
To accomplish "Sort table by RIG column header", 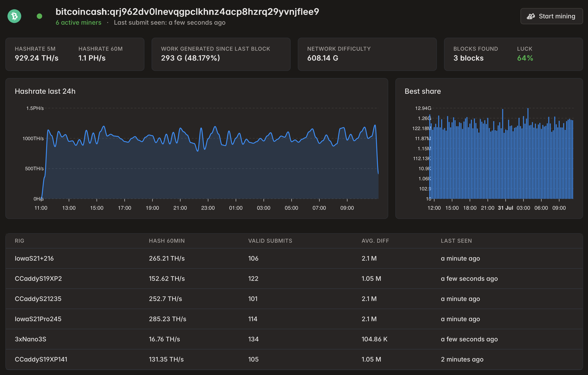I will pos(20,241).
